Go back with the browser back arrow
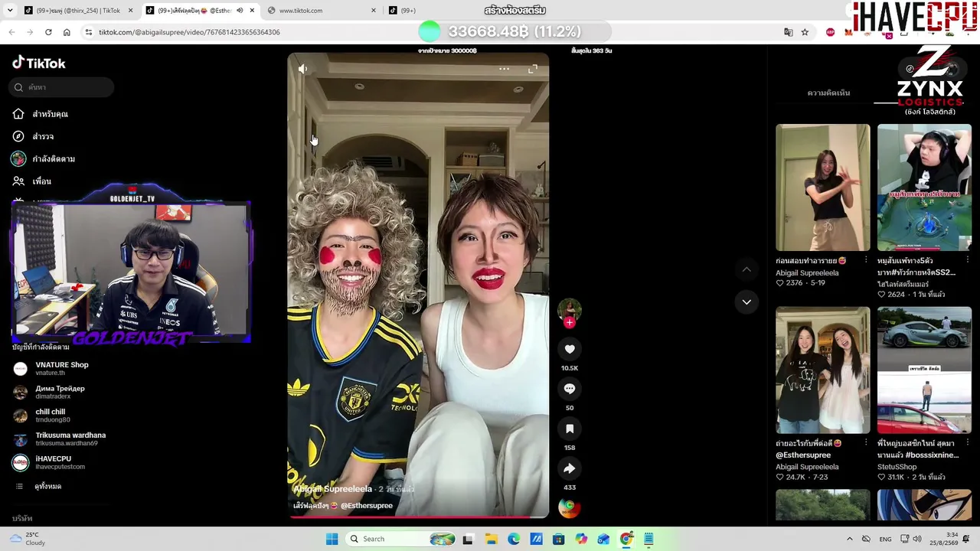The image size is (980, 551). (x=11, y=32)
